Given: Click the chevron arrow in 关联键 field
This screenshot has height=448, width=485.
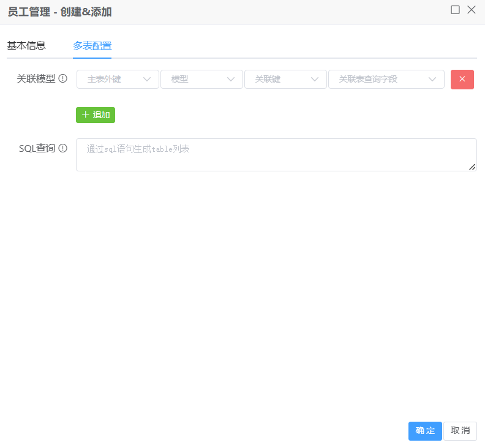Looking at the screenshot, I should (x=315, y=80).
